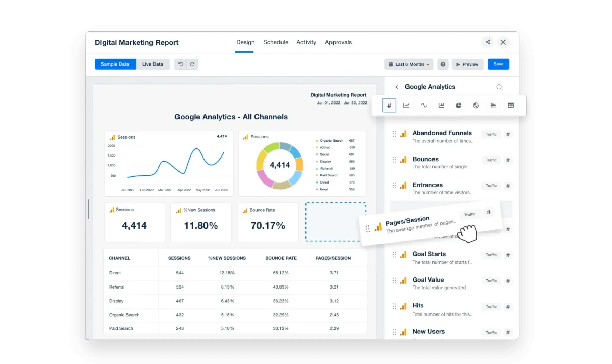Click the Traffic tag on Goal Value
Screen dimensions: 612x364
[491, 281]
